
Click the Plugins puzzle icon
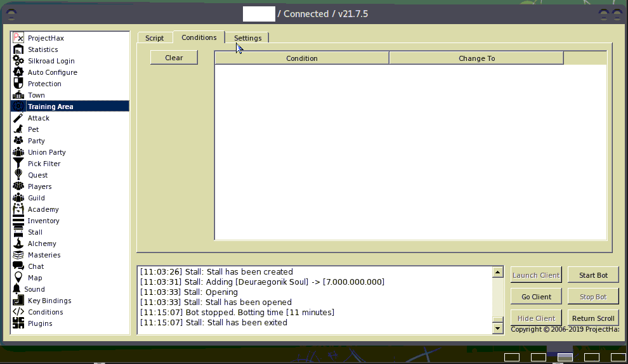18,323
